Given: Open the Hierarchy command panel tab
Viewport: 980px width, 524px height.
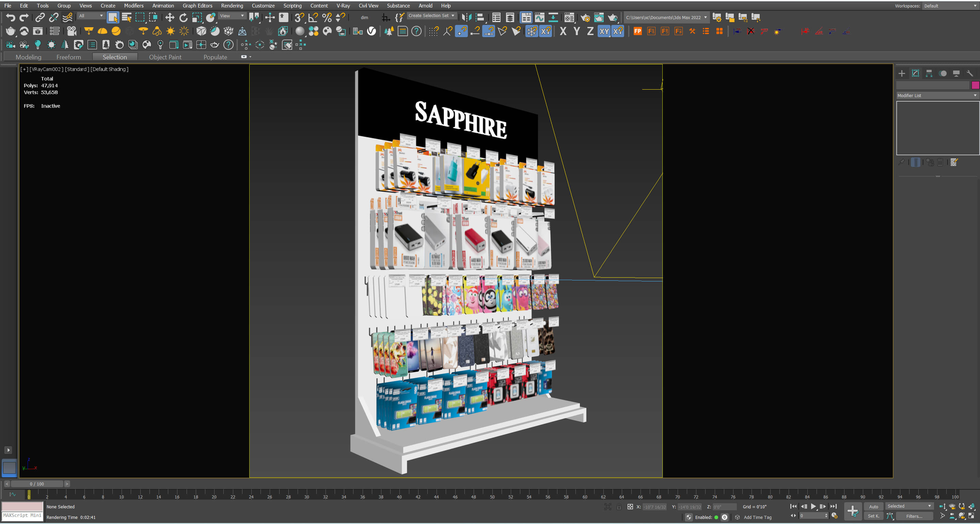Looking at the screenshot, I should point(929,74).
